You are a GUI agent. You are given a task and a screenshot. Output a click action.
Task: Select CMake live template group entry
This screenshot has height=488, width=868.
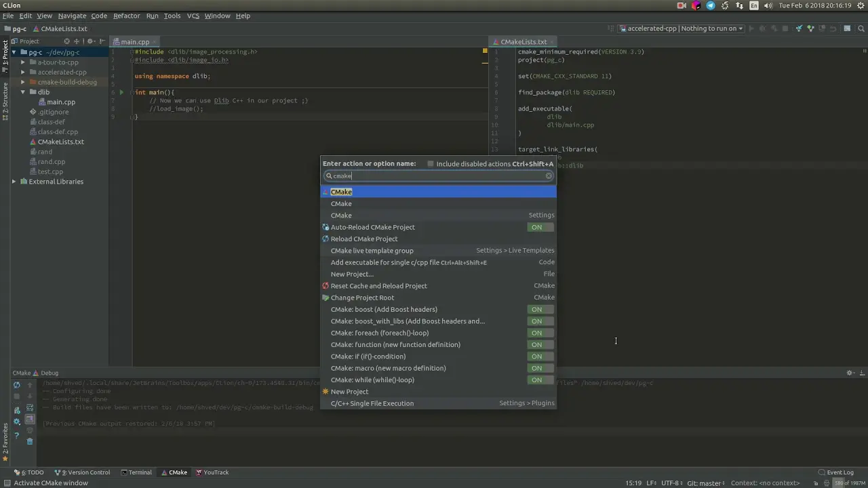pos(438,251)
